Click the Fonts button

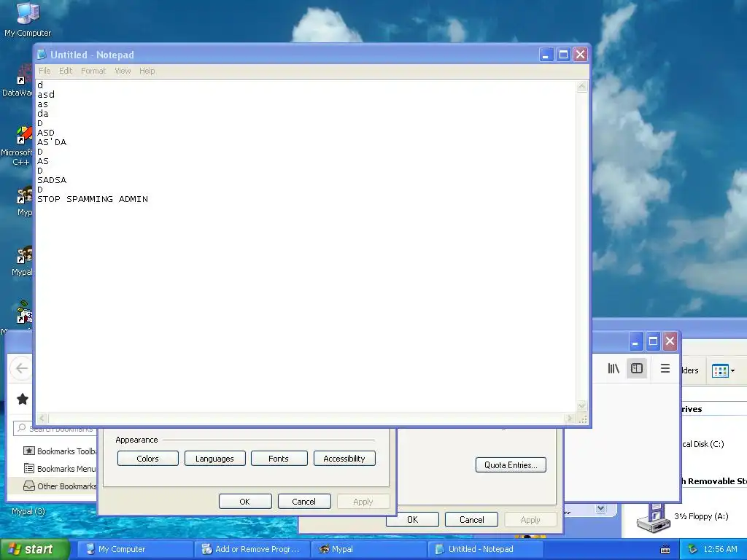[x=279, y=459]
